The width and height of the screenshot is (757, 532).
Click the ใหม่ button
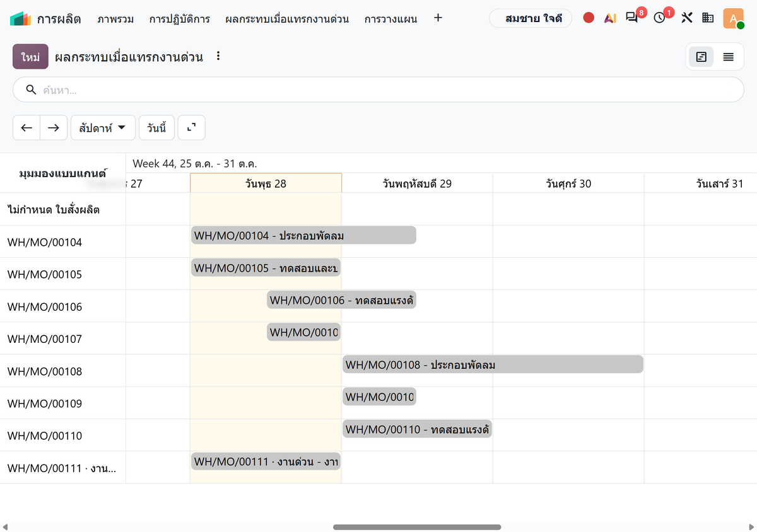(30, 57)
